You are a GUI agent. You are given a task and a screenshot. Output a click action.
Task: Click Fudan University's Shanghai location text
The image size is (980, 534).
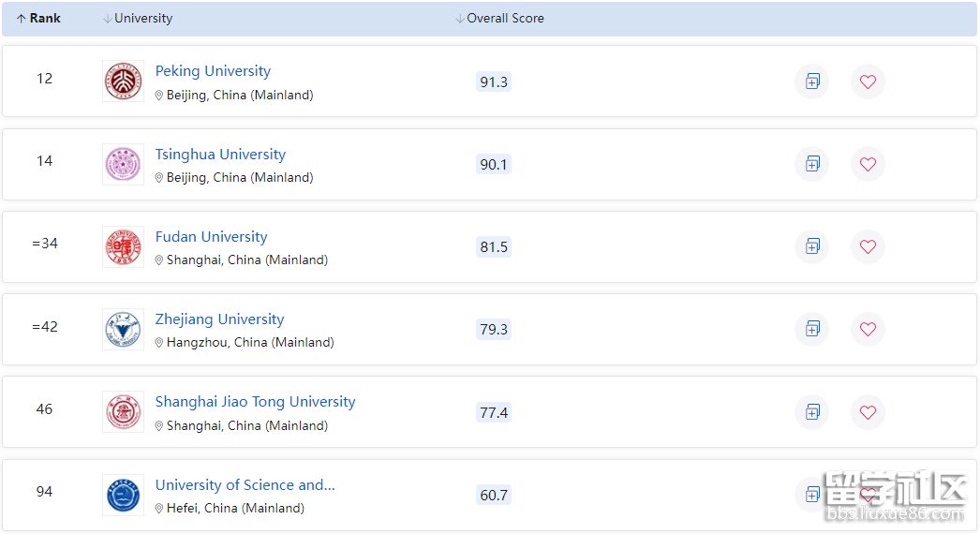click(247, 260)
